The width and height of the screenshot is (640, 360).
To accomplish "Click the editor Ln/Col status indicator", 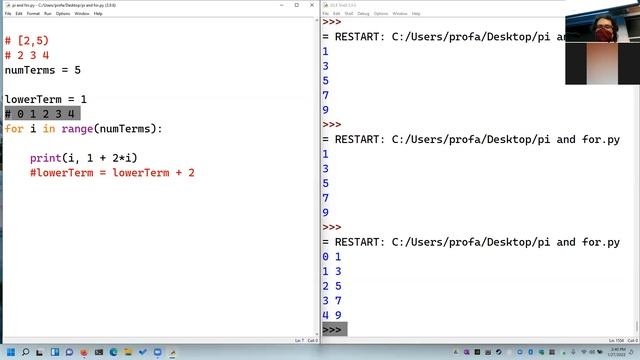I will 306,340.
